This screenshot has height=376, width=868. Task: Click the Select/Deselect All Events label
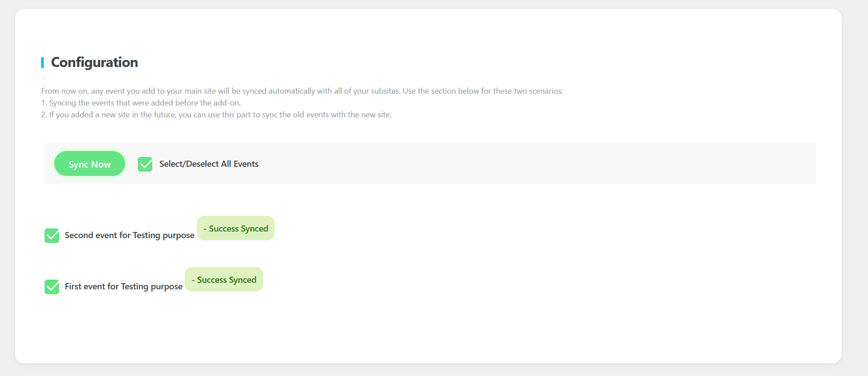(x=209, y=164)
